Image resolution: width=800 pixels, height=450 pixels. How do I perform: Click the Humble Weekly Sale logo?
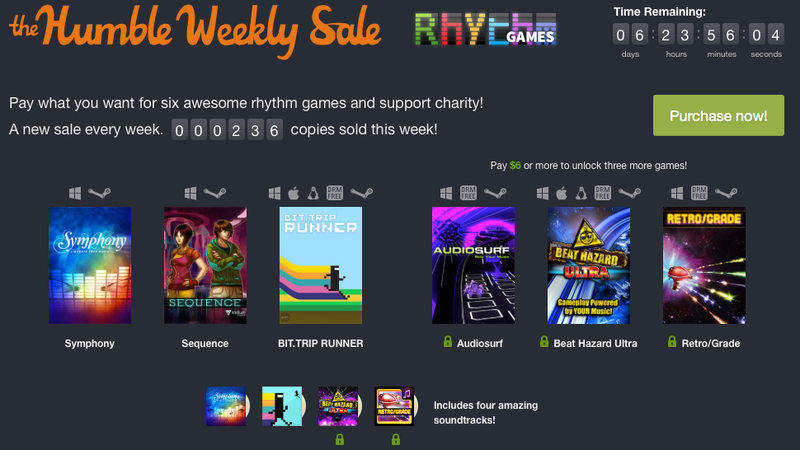[195, 30]
